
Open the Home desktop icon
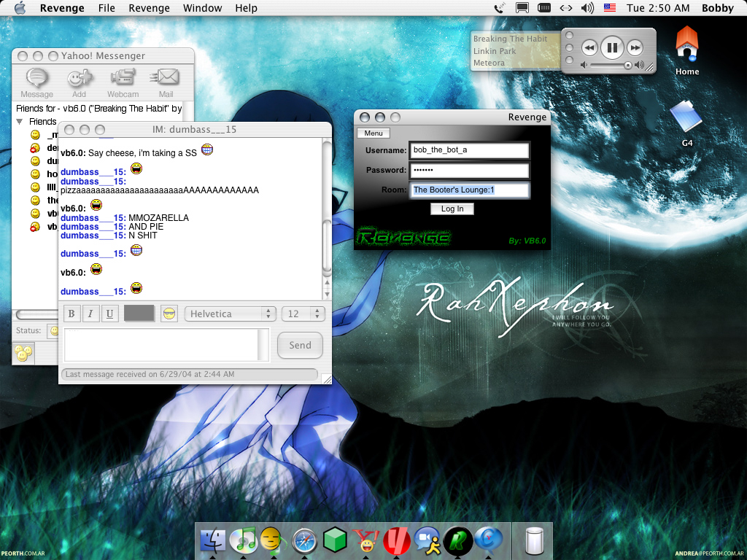687,50
